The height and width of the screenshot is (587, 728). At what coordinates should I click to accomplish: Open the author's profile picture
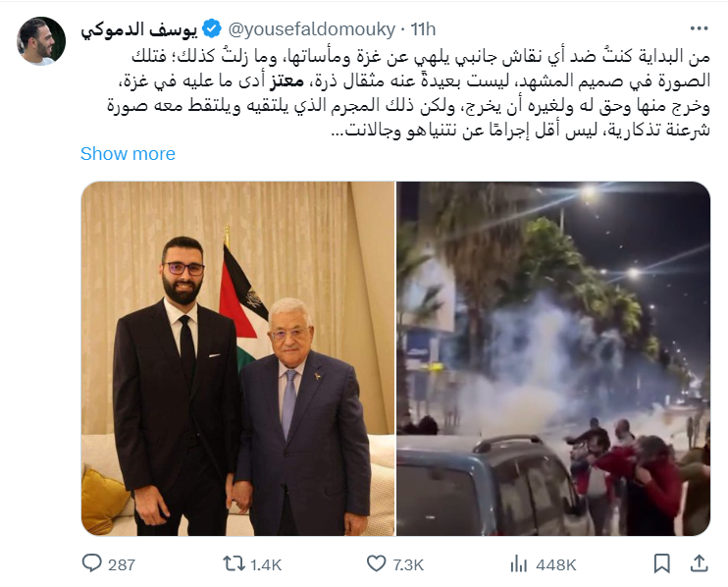click(x=41, y=41)
